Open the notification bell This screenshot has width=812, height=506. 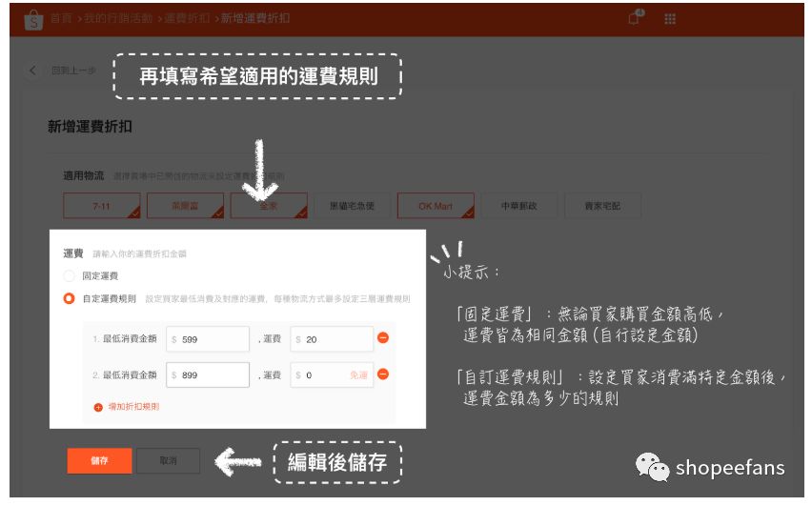tap(635, 18)
